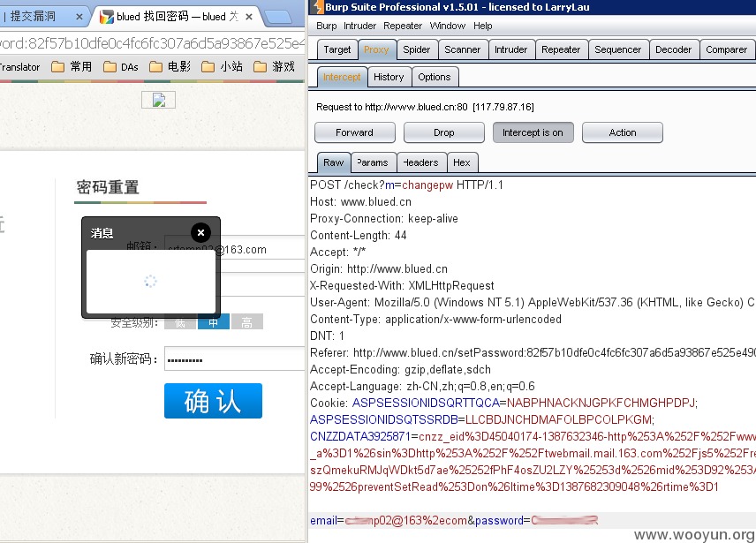
Task: Open the Window menu
Action: 448,26
